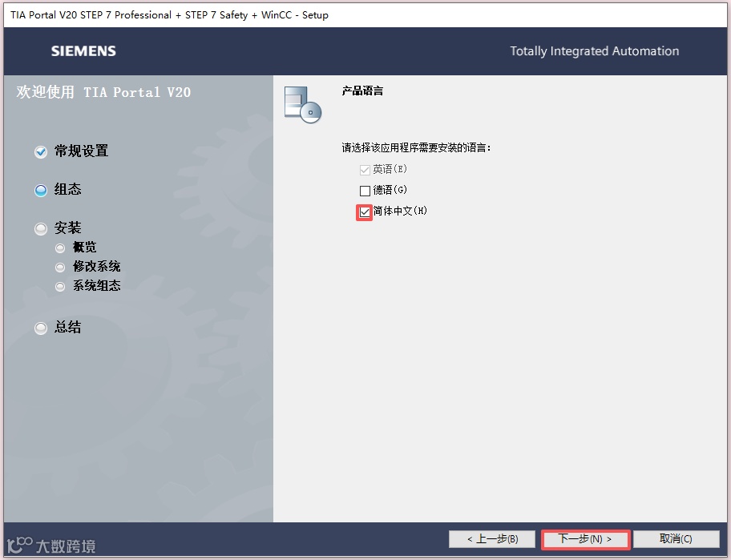Click the Totally Integrated Automation text
731x560 pixels.
[595, 51]
